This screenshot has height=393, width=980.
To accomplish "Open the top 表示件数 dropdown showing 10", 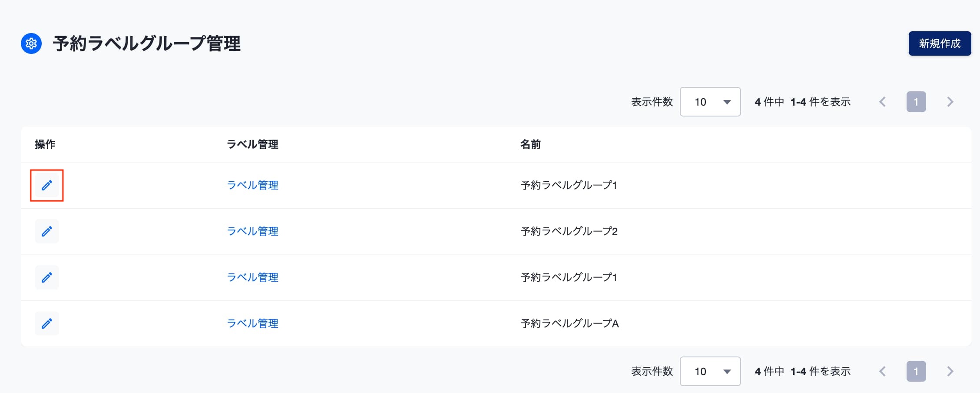I will [x=710, y=102].
